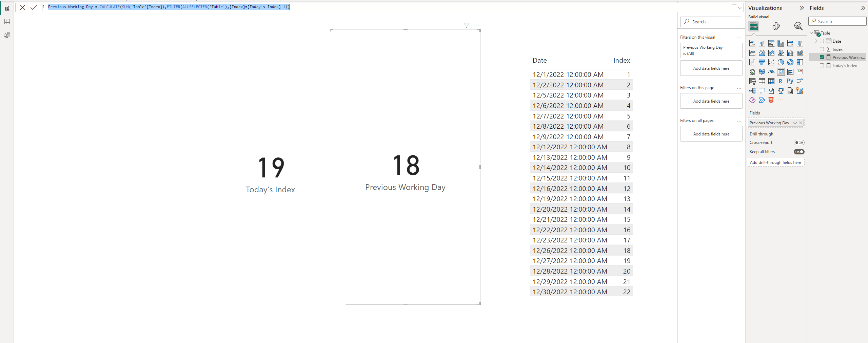The height and width of the screenshot is (343, 868).
Task: Search in the Filters pane
Action: [711, 22]
